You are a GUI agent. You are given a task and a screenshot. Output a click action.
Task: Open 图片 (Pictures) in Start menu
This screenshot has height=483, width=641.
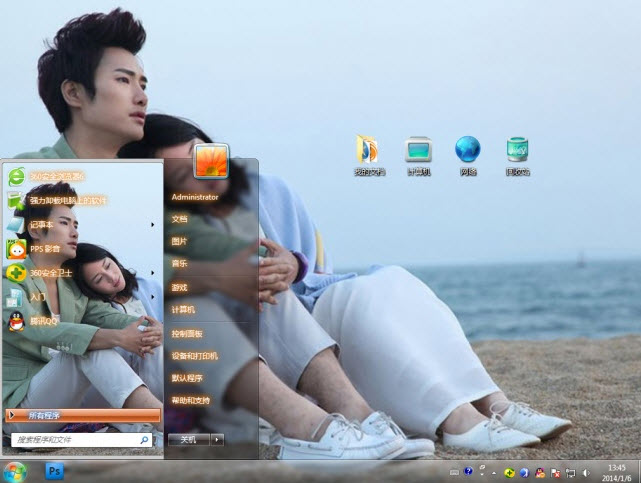pyautogui.click(x=179, y=241)
